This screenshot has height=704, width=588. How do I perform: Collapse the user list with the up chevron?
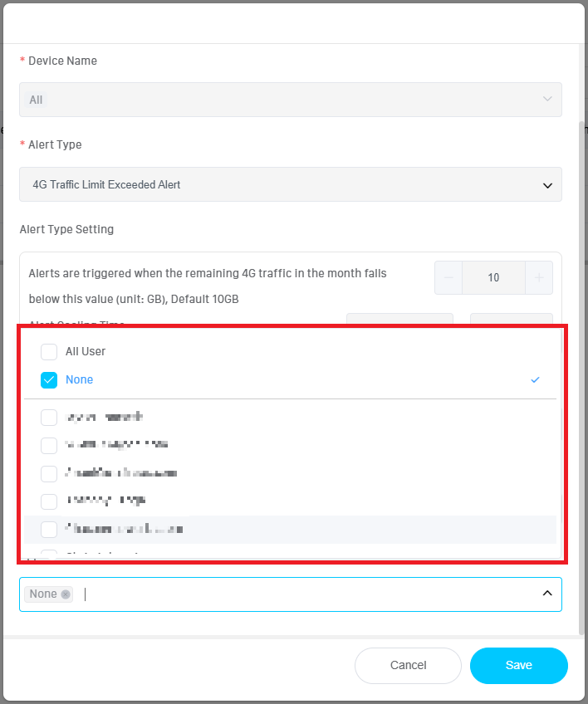pyautogui.click(x=547, y=594)
